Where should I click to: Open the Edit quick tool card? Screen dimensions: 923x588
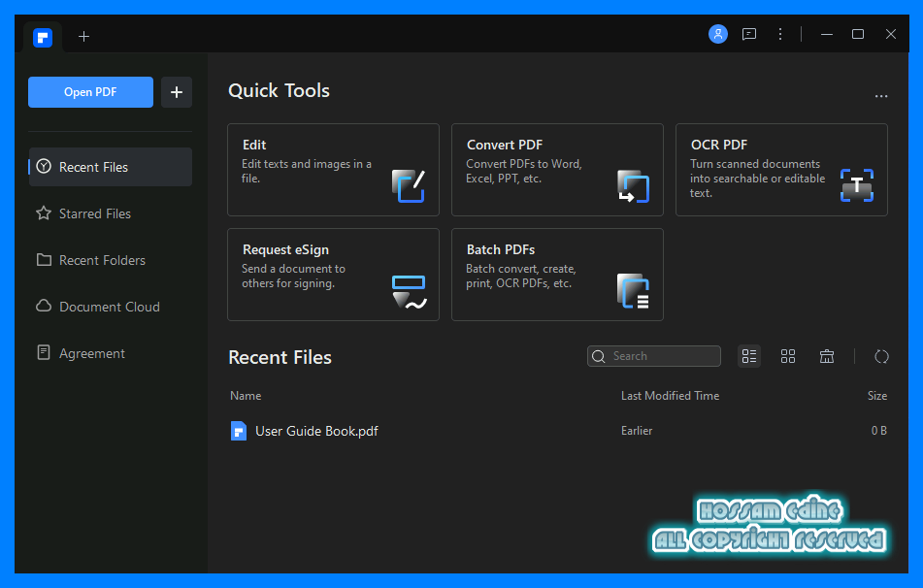(333, 170)
